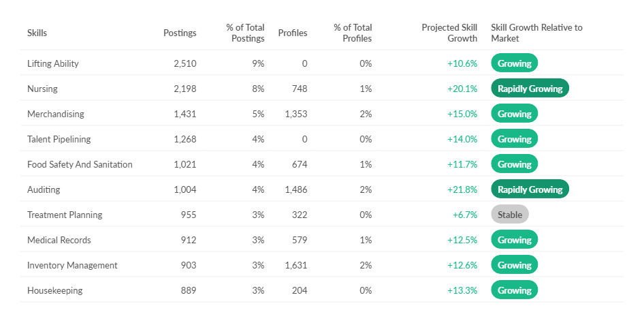Image resolution: width=644 pixels, height=323 pixels.
Task: Click the Rapidly Growing badge for Auditing
Action: click(x=530, y=189)
